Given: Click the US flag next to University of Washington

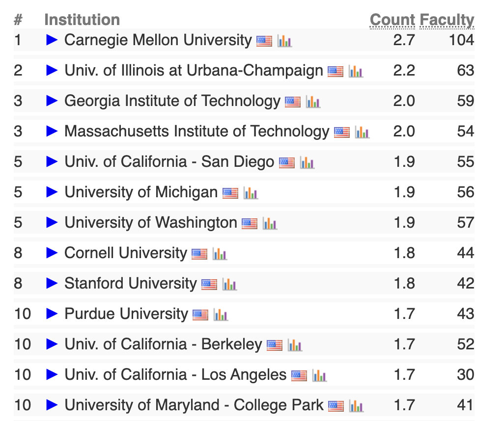Looking at the screenshot, I should coord(250,224).
